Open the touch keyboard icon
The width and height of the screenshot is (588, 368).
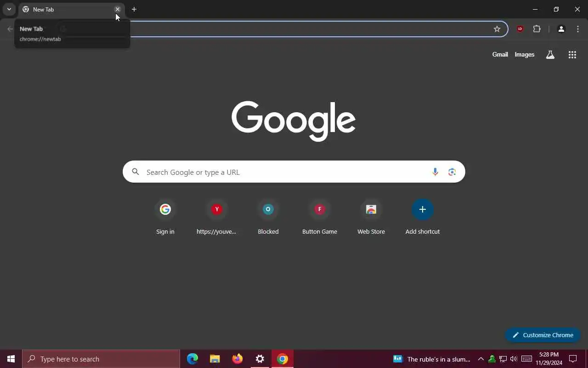click(527, 359)
